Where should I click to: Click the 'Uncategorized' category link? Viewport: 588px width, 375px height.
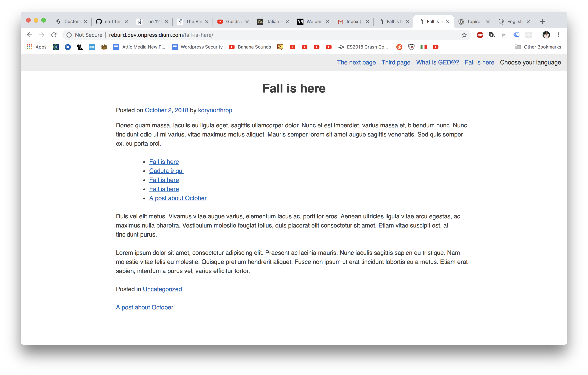pos(162,289)
